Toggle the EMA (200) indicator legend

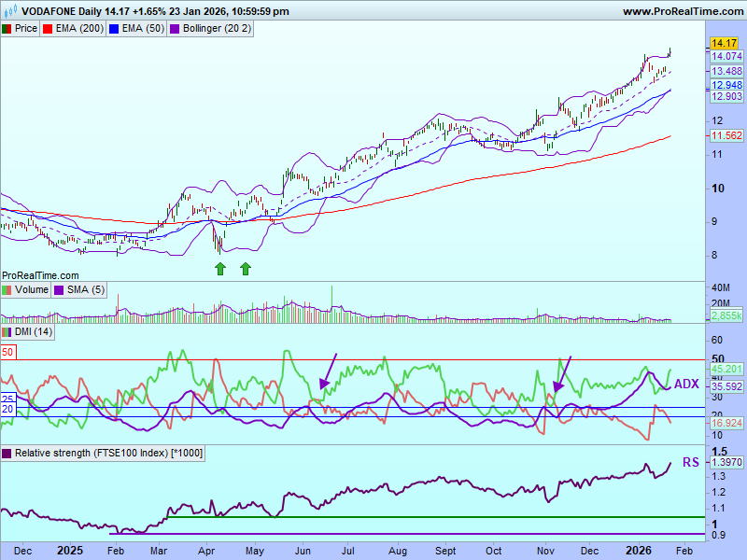click(79, 29)
